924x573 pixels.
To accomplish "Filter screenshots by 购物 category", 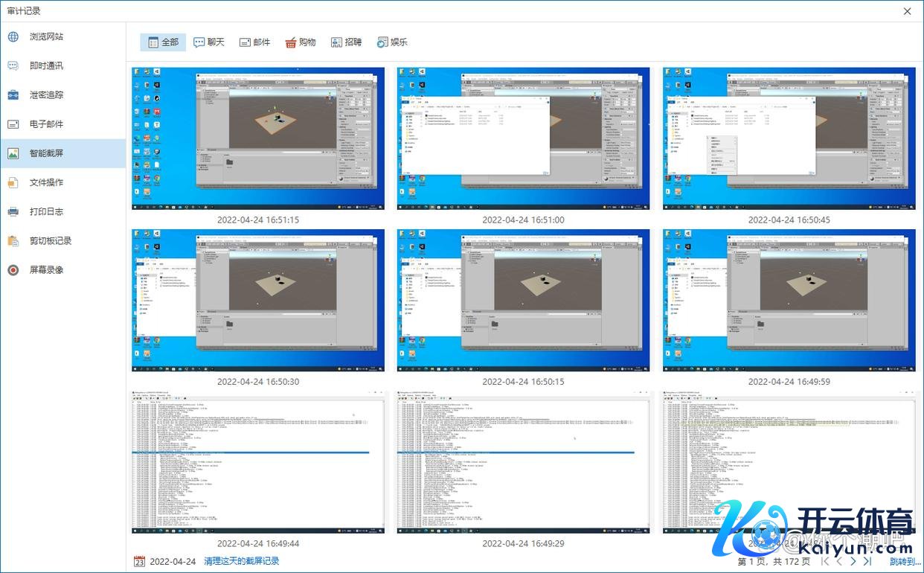I will click(x=301, y=42).
